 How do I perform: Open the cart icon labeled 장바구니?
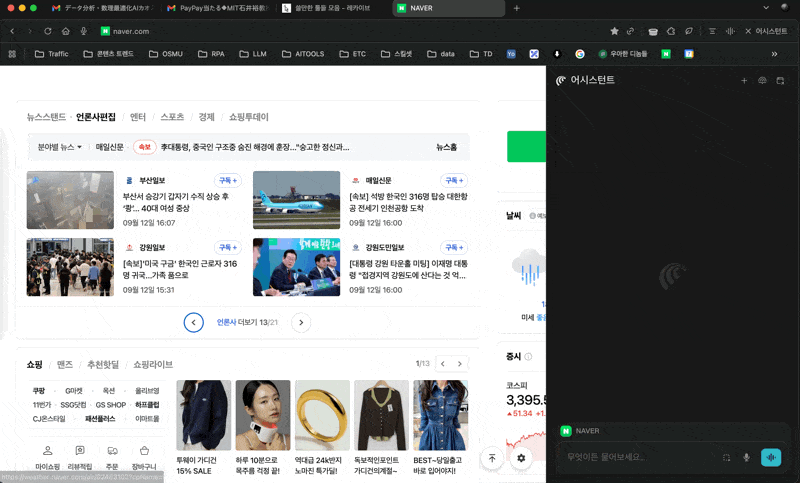(x=143, y=456)
